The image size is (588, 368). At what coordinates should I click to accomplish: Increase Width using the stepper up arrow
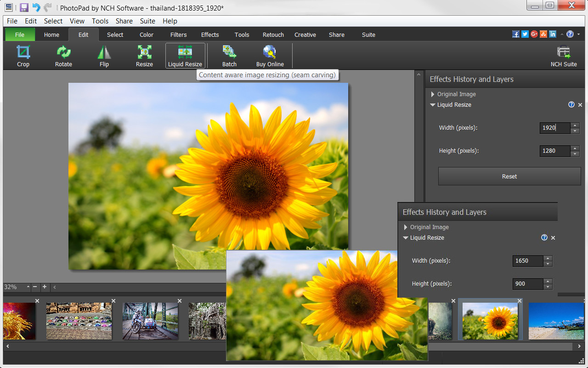[575, 125]
